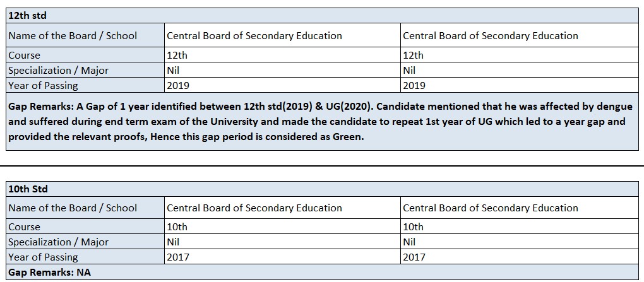Click the middle-column "12th" course value
Image resolution: width=644 pixels, height=282 pixels.
coord(177,56)
